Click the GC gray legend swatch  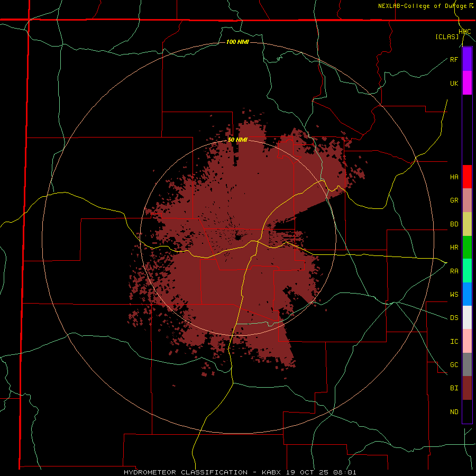[x=467, y=364]
